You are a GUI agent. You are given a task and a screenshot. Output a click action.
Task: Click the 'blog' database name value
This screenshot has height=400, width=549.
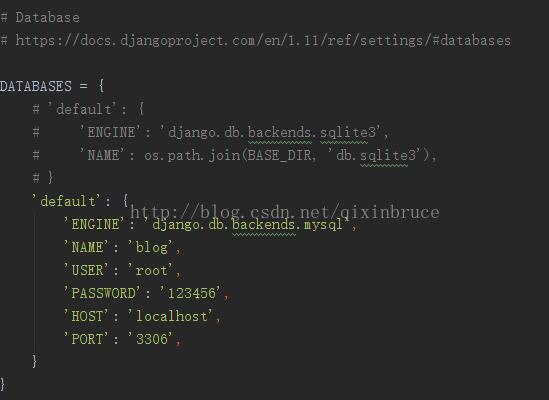click(152, 247)
